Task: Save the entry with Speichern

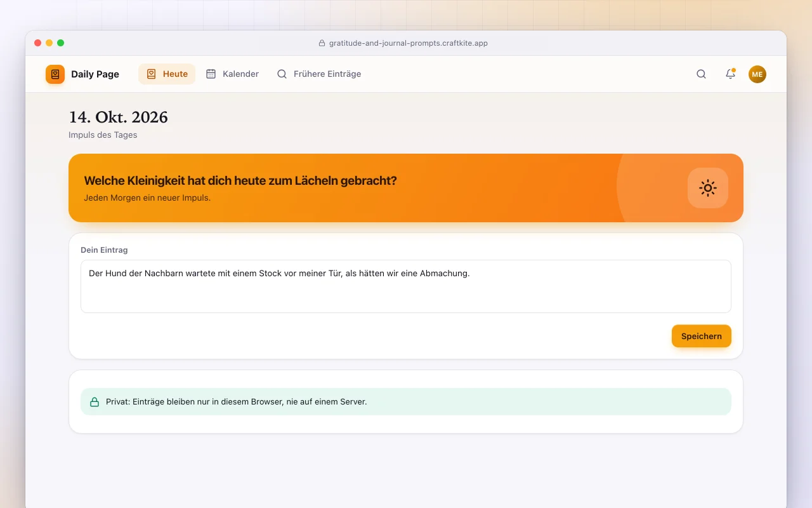Action: click(702, 336)
